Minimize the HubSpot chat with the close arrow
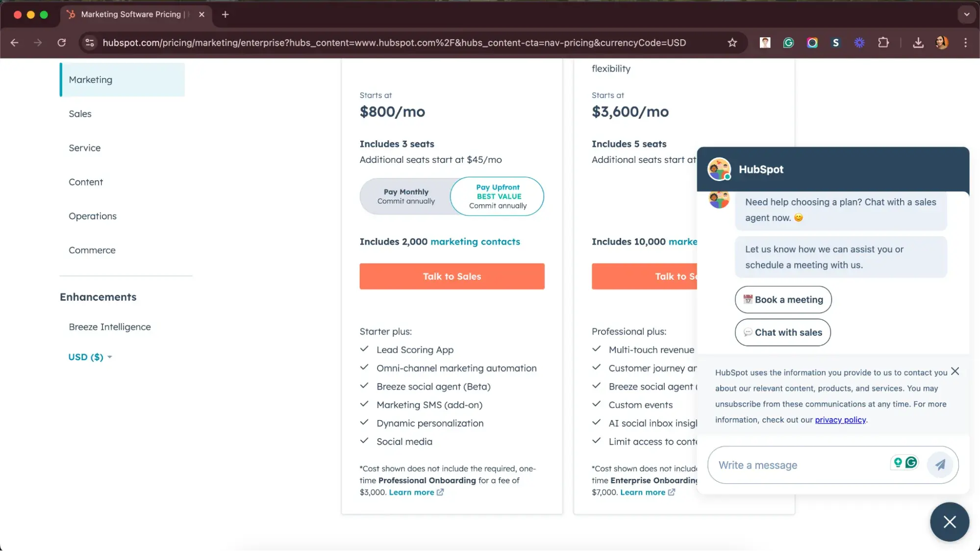The image size is (980, 551). coord(949,522)
